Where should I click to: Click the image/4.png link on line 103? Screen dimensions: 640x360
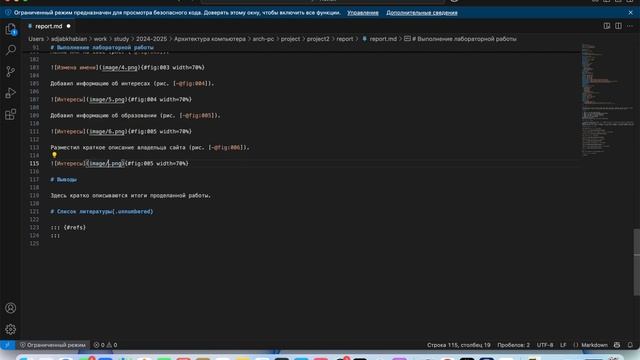(120, 67)
